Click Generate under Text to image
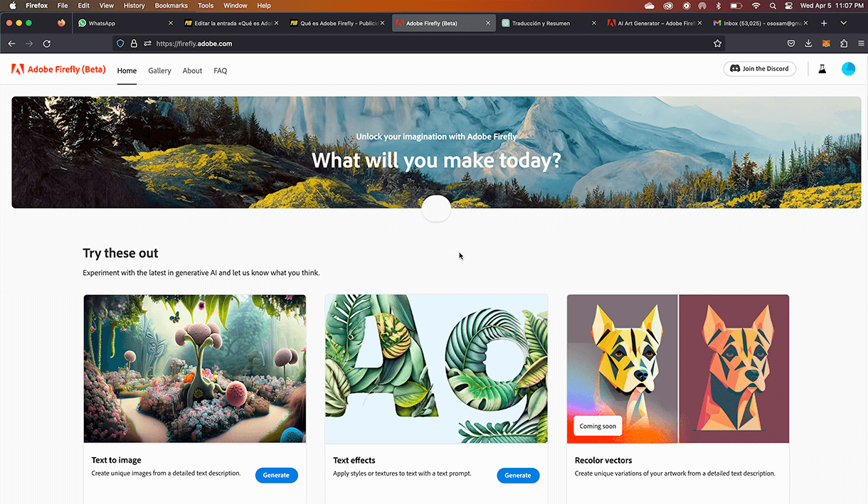This screenshot has width=868, height=504. point(276,475)
